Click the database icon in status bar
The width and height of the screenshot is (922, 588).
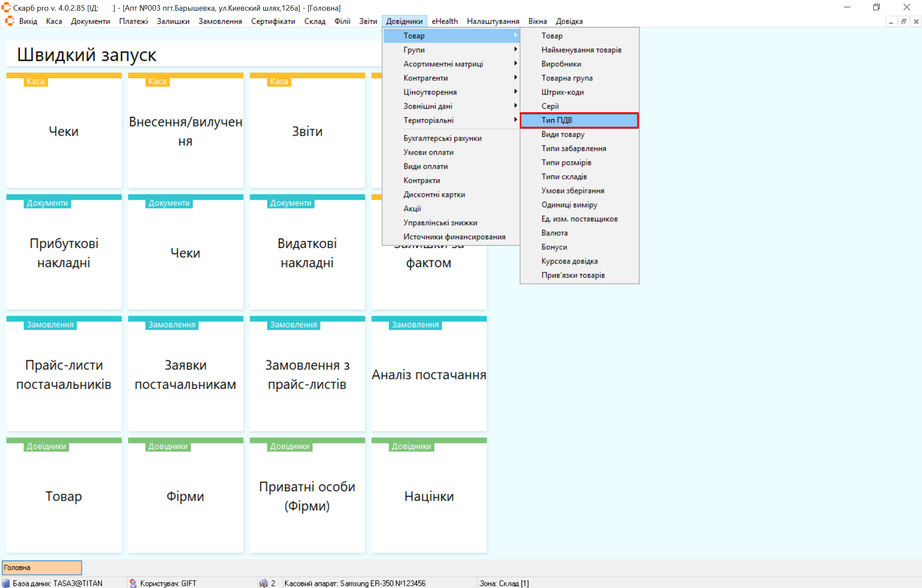click(x=6, y=583)
